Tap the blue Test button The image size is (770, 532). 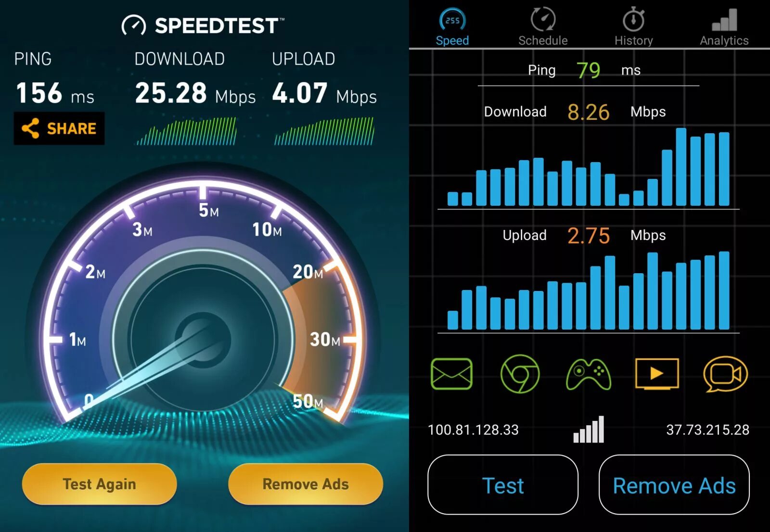tap(503, 485)
